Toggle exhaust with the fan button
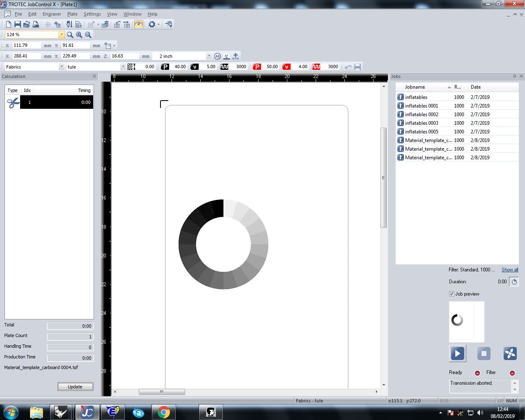 coord(510,353)
